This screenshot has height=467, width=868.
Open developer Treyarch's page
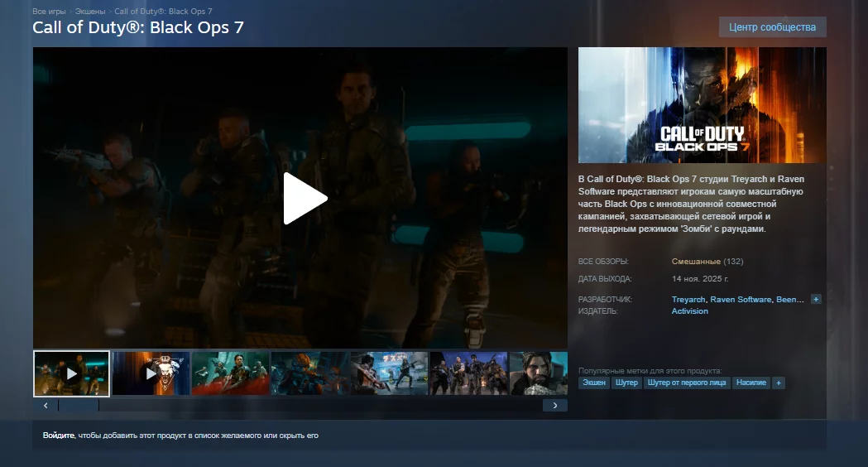pos(688,300)
